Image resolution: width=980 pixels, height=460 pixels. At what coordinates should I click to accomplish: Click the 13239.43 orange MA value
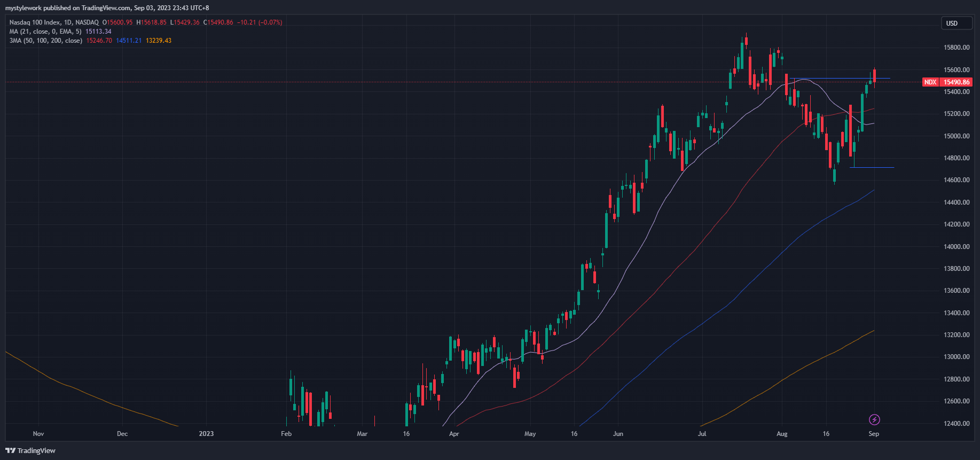[159, 41]
